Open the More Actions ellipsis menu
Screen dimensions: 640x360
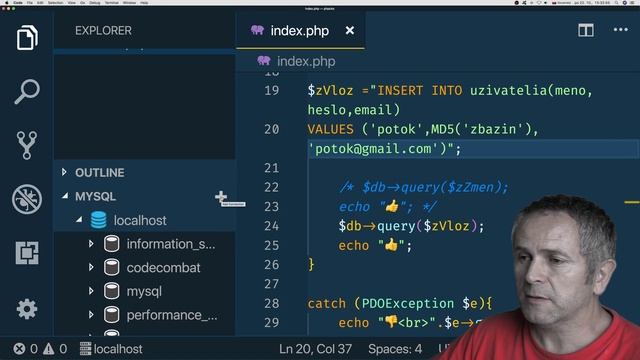[620, 30]
